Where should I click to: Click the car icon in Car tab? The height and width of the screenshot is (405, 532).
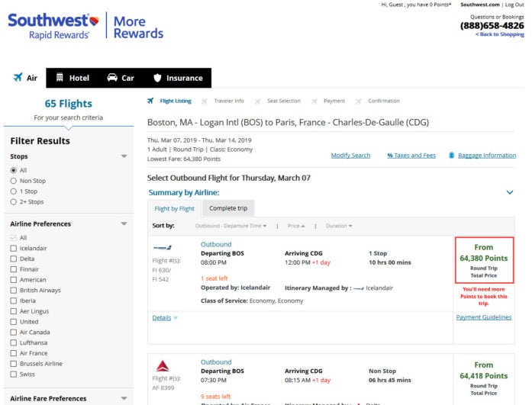[112, 78]
